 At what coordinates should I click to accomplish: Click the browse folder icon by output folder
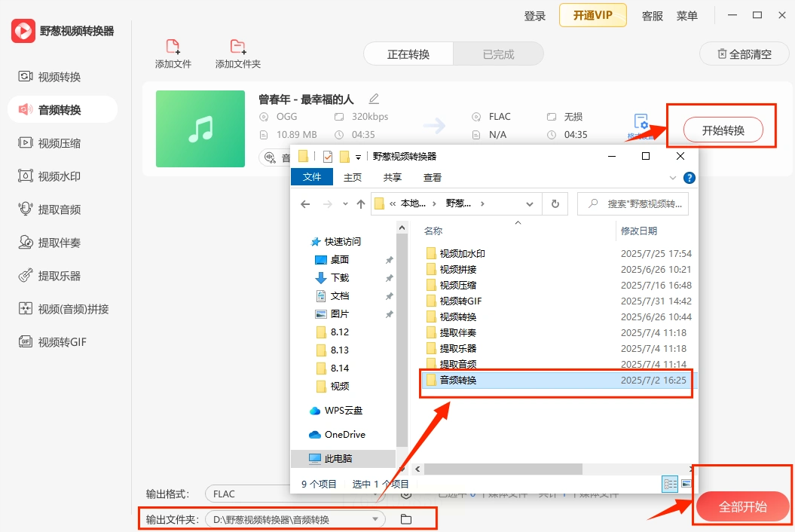point(406,519)
